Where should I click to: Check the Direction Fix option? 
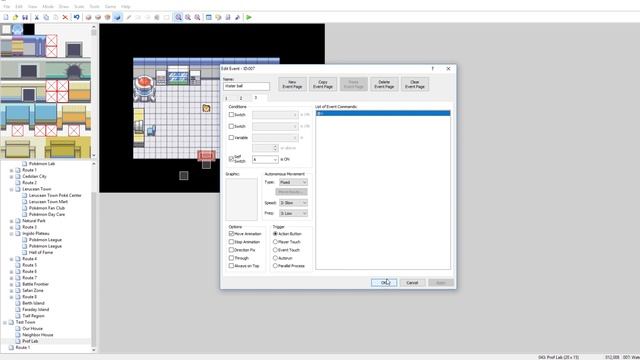[x=231, y=249]
